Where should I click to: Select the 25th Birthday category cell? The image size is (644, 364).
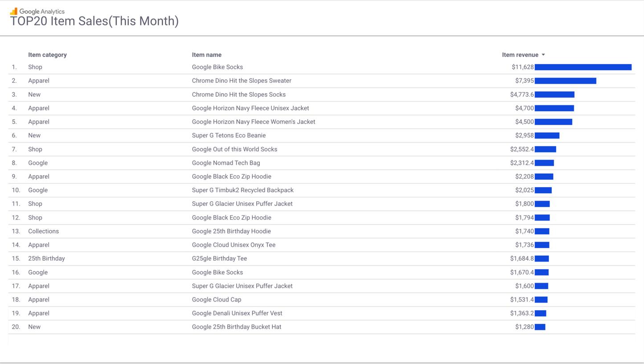(46, 258)
